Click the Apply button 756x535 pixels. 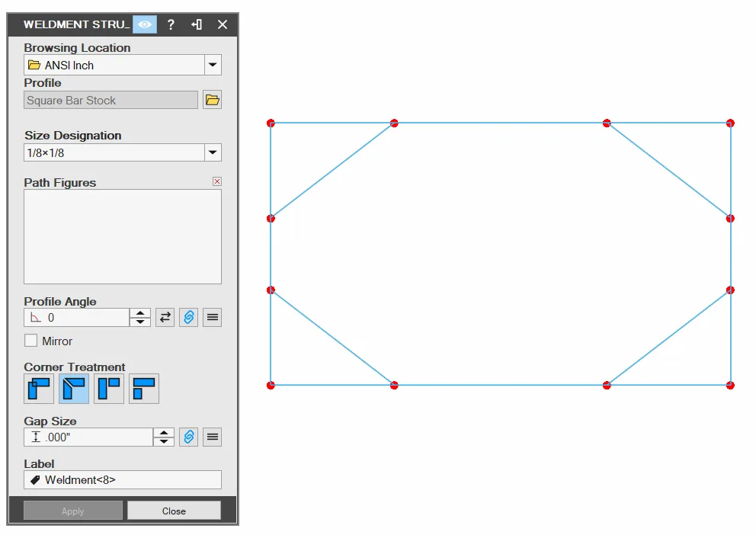pyautogui.click(x=73, y=511)
